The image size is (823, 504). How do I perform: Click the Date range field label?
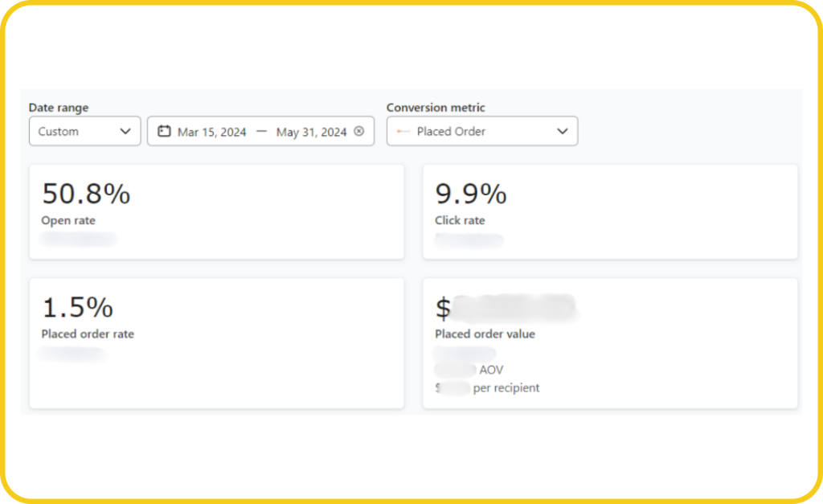(59, 108)
